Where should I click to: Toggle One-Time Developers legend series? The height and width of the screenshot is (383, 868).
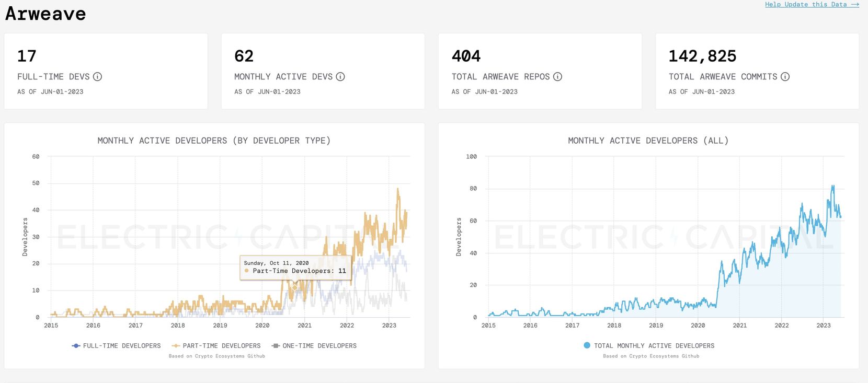tap(314, 346)
